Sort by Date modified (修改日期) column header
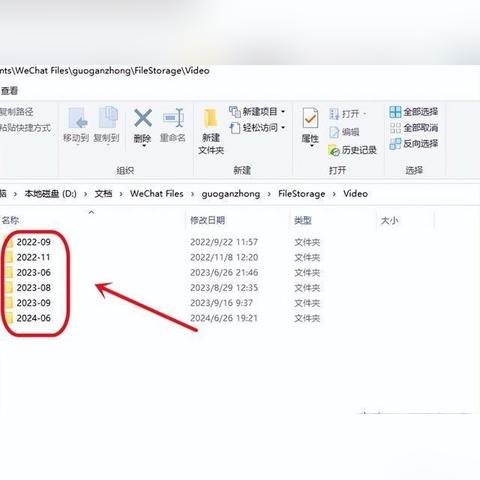 207,220
